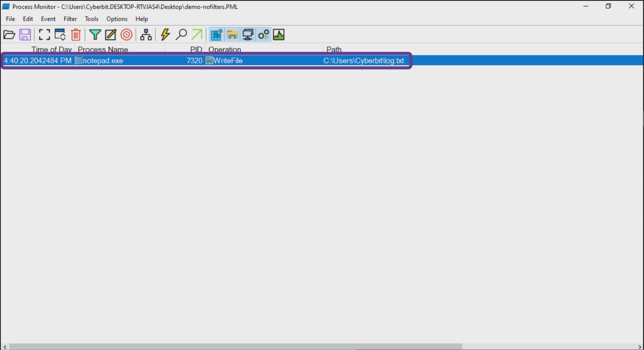Image resolution: width=644 pixels, height=350 pixels.
Task: Click the scrollbar left arrow
Action: coord(4,347)
